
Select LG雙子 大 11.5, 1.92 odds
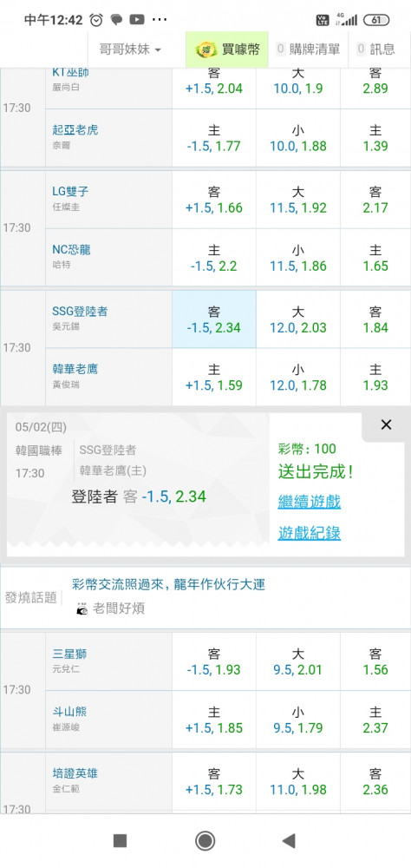coord(298,200)
